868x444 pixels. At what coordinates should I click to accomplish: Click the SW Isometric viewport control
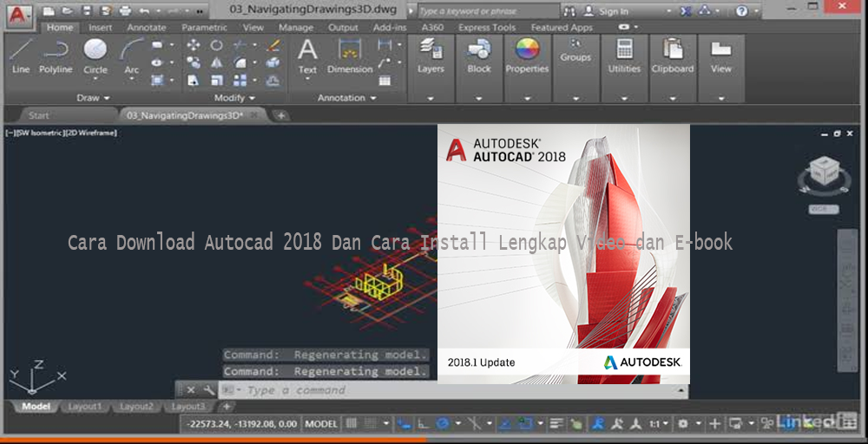(41, 134)
